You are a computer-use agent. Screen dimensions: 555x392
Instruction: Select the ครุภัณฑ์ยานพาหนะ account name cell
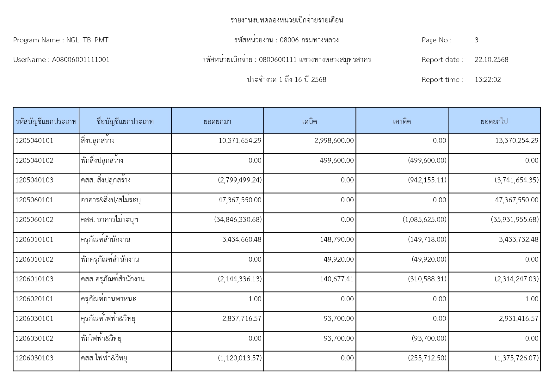point(108,299)
